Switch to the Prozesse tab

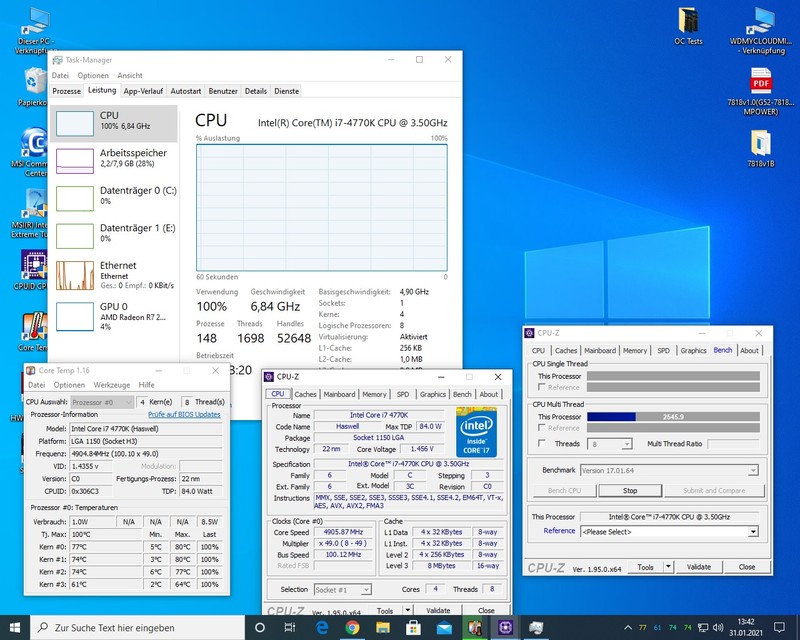point(67,91)
